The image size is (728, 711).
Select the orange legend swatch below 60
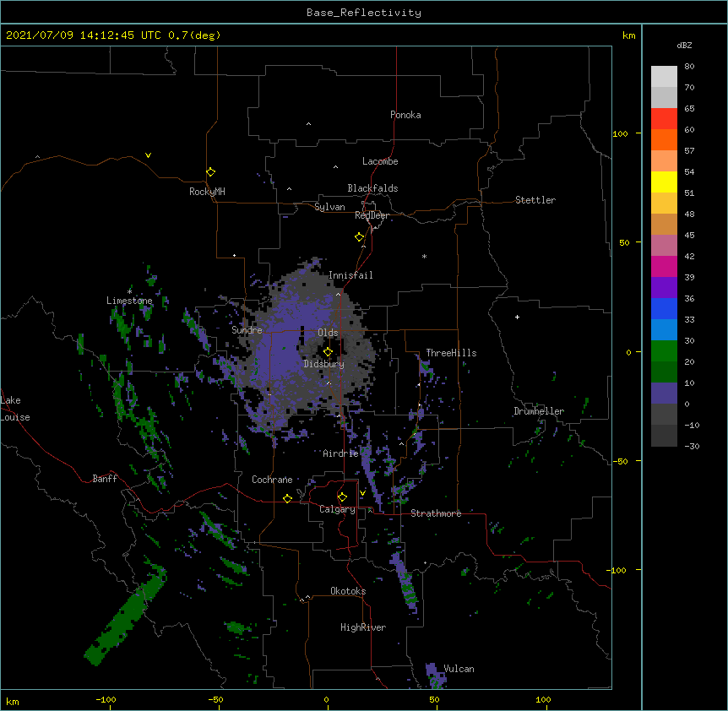click(664, 139)
